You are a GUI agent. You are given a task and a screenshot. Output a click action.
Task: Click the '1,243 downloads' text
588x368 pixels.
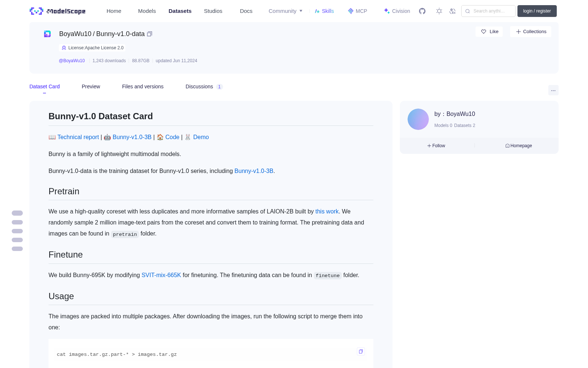point(109,61)
